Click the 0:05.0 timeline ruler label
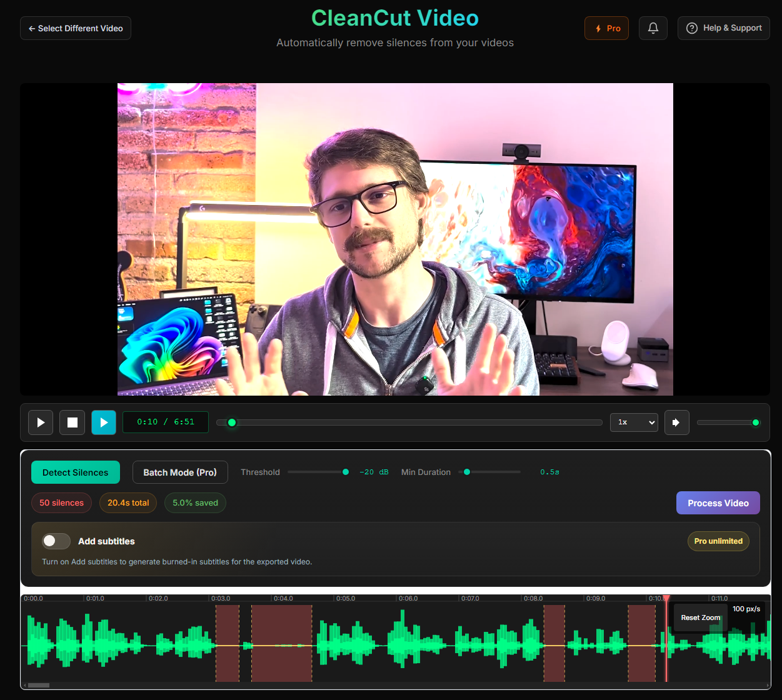 click(346, 598)
